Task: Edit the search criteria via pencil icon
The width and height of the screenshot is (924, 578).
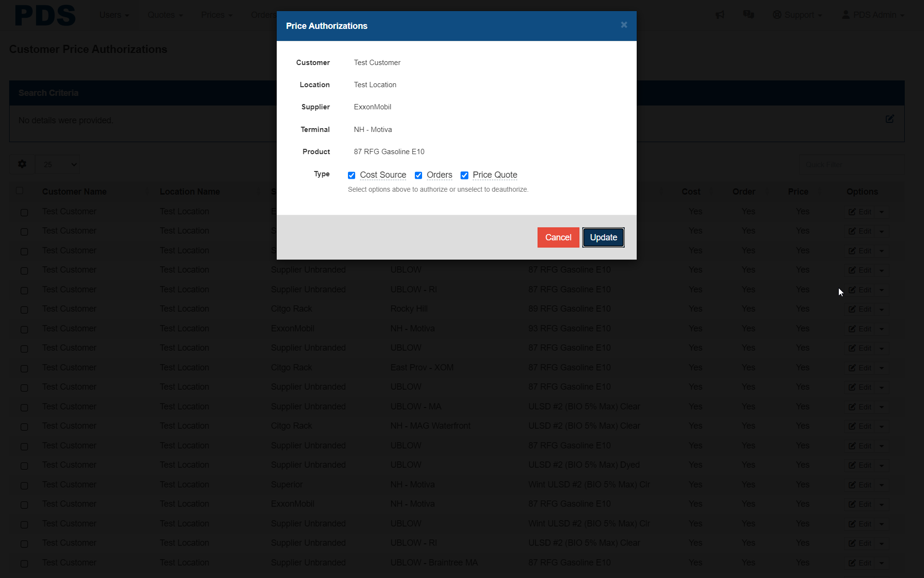Action: (890, 118)
